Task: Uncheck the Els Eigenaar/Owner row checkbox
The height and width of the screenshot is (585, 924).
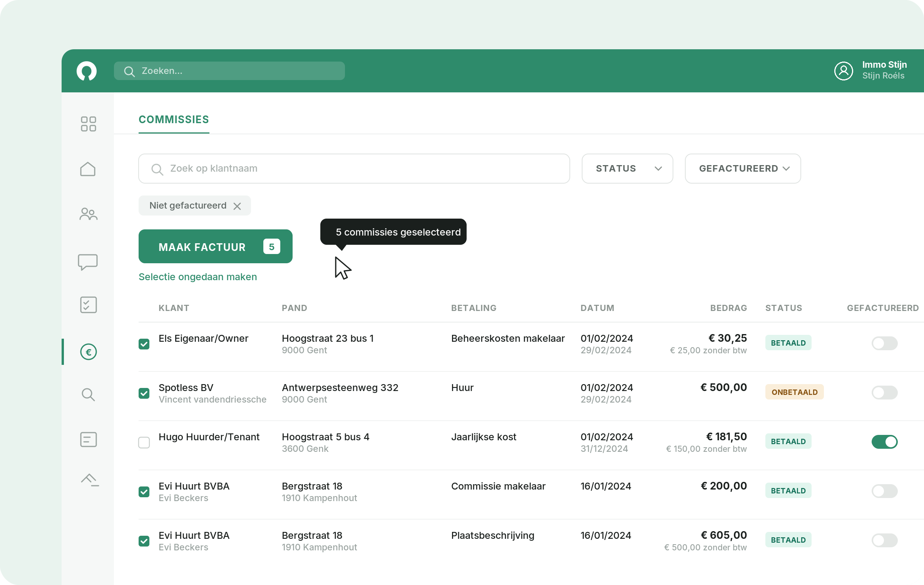Action: tap(144, 344)
